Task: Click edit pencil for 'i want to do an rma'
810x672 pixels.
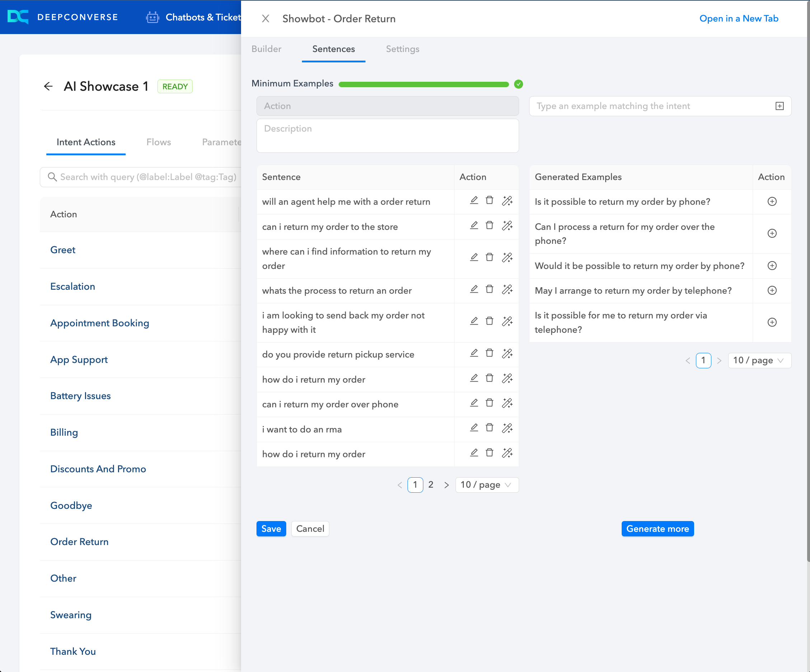Action: (474, 427)
